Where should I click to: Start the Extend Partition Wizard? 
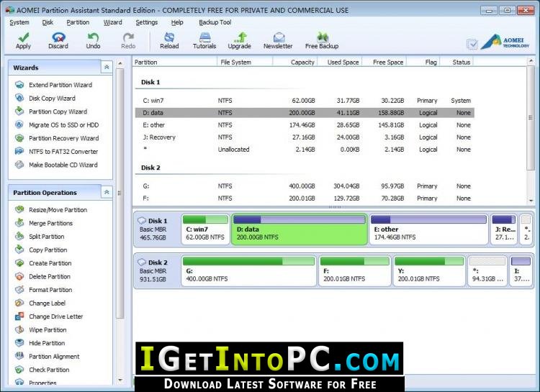coord(54,85)
